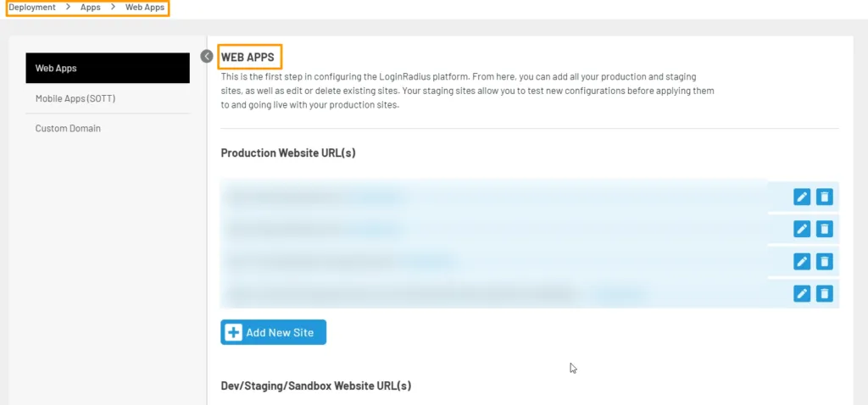Viewport: 868px width, 405px height.
Task: Select the fourth production URL row
Action: pos(492,293)
